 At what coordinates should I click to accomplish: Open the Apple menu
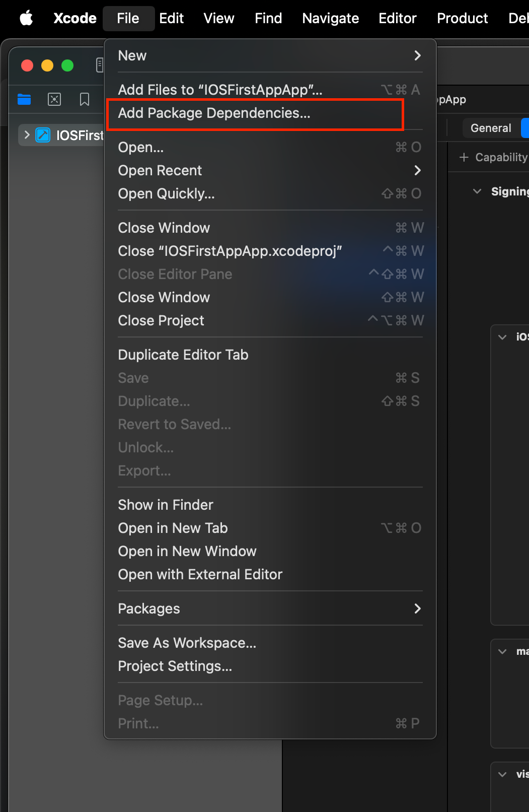tap(26, 18)
